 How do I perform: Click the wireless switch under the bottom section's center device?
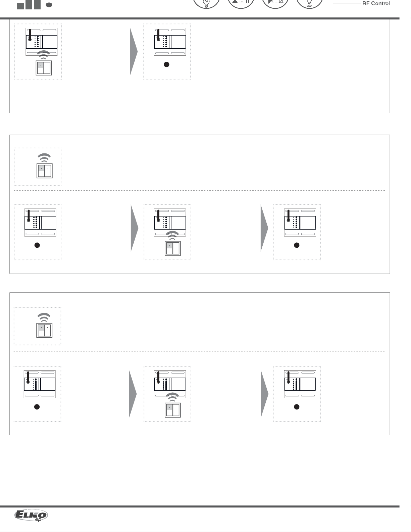pyautogui.click(x=172, y=409)
